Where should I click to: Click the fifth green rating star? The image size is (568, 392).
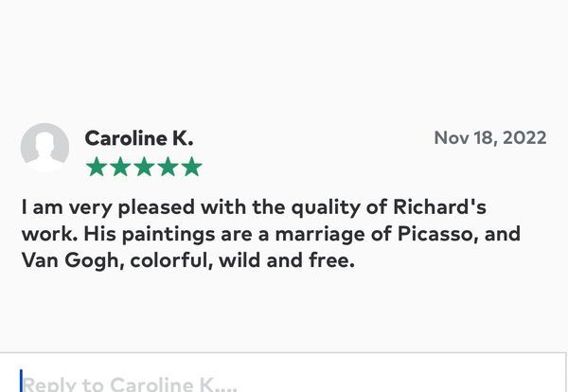click(191, 167)
